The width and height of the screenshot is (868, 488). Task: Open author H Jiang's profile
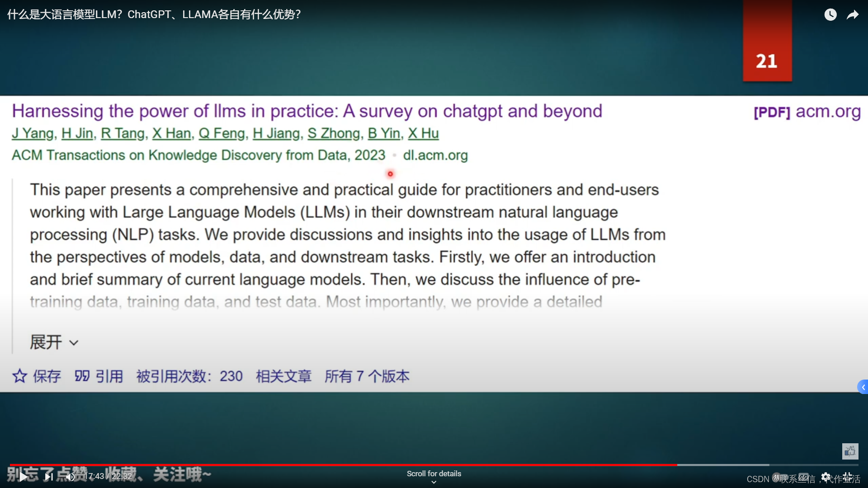pos(276,133)
